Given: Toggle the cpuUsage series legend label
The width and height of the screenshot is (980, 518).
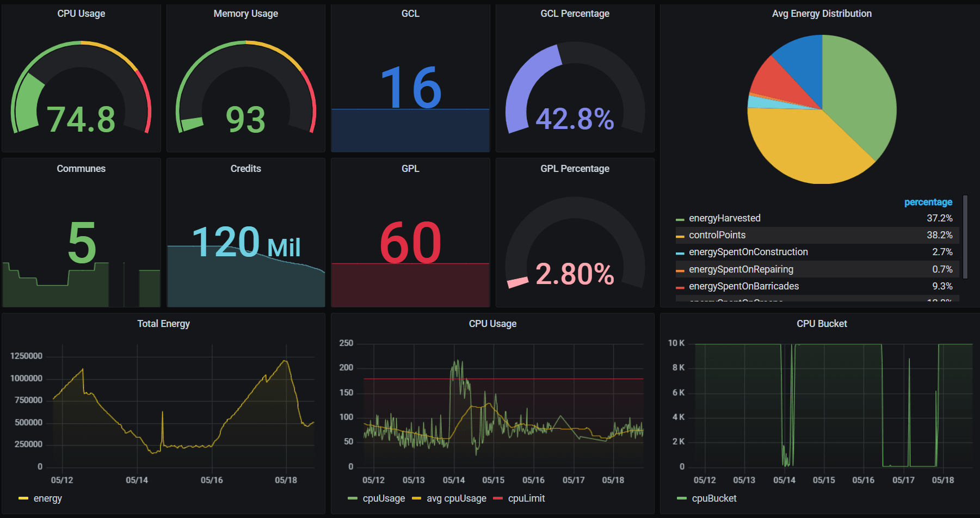Looking at the screenshot, I should point(384,498).
